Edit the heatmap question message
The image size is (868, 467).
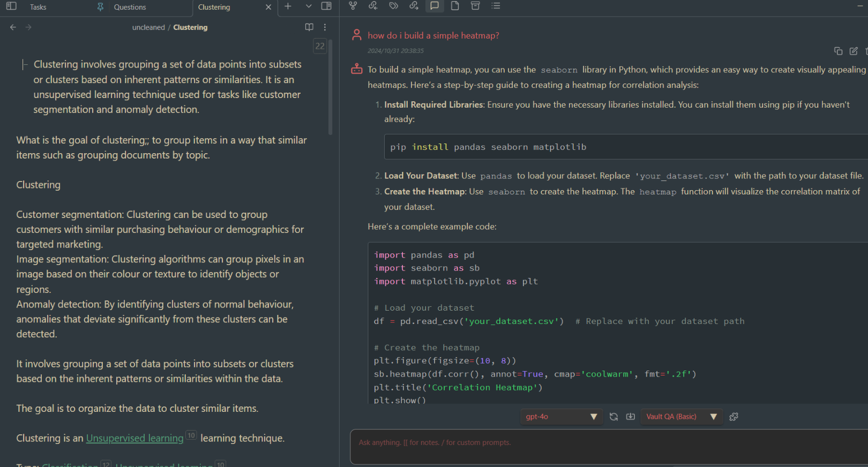point(854,51)
